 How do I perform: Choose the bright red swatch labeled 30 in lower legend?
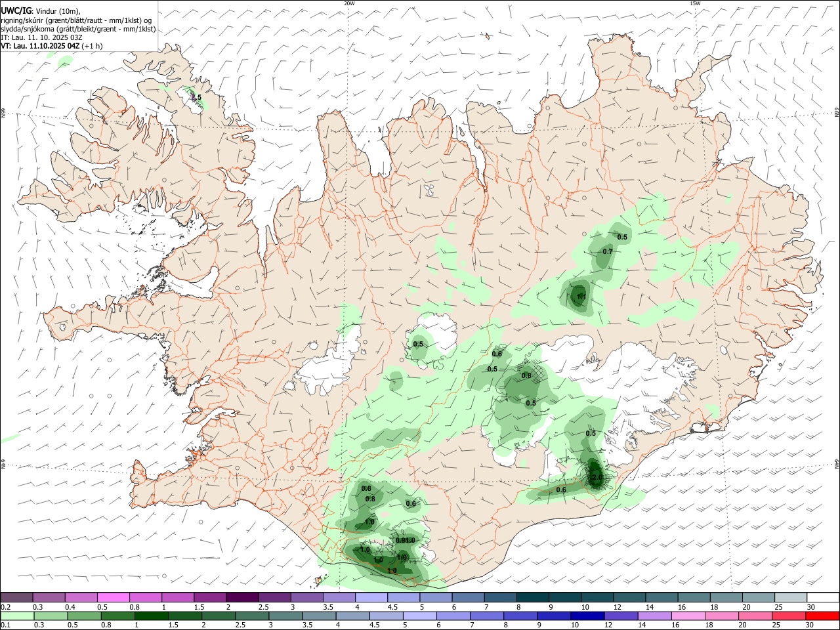point(822,616)
